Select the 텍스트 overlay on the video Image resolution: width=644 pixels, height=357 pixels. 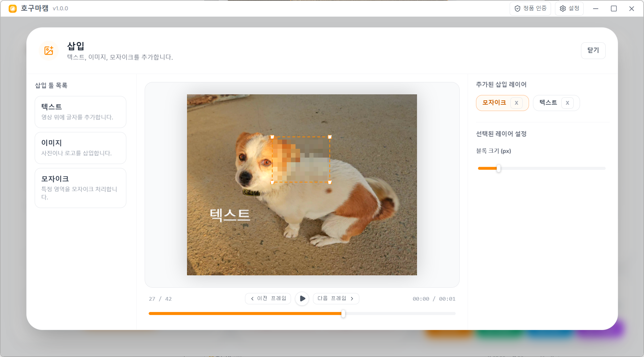pos(230,215)
